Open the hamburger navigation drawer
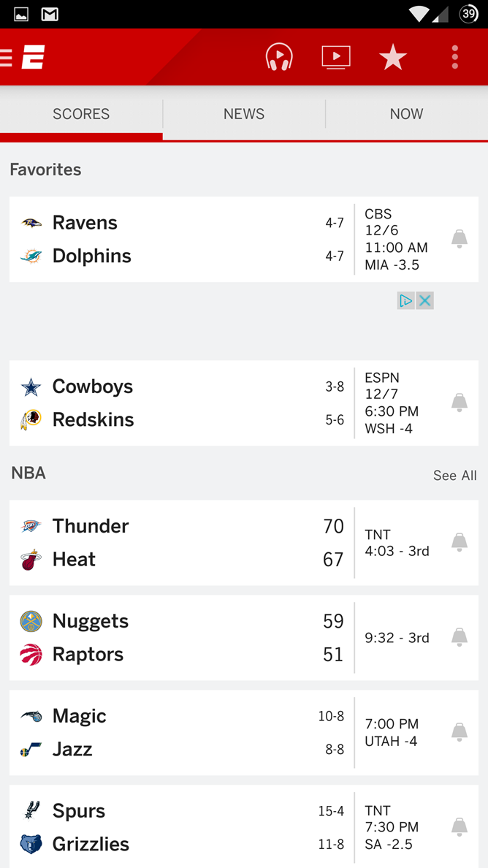 (x=7, y=56)
